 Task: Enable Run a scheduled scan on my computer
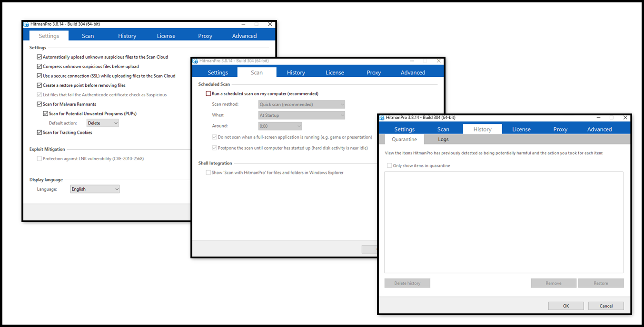pos(208,94)
